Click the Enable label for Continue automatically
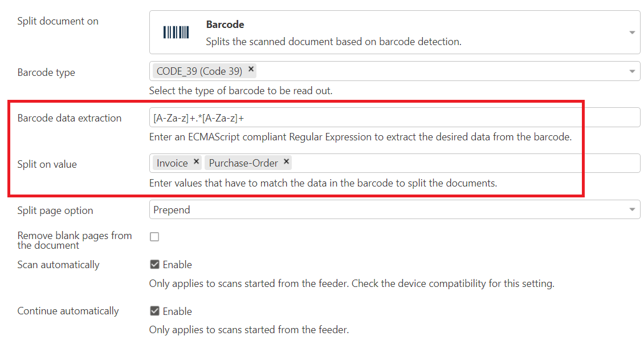 tap(177, 311)
